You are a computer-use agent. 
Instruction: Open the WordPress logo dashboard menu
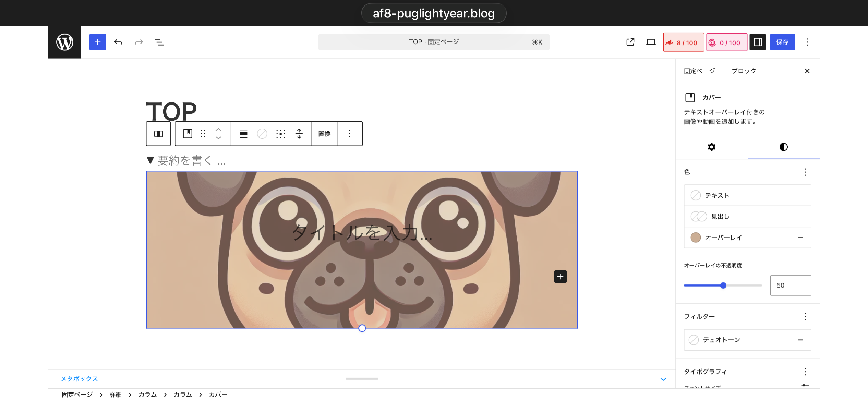pos(65,42)
